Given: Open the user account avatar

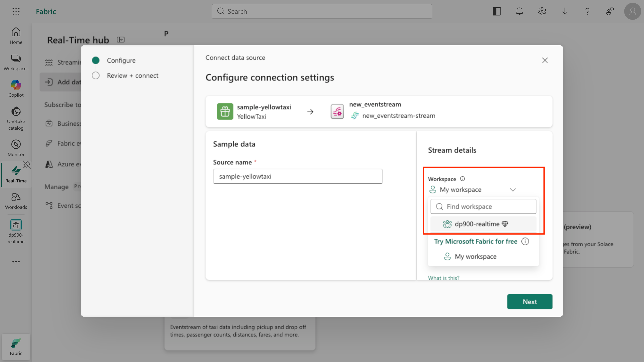Looking at the screenshot, I should click(x=632, y=11).
